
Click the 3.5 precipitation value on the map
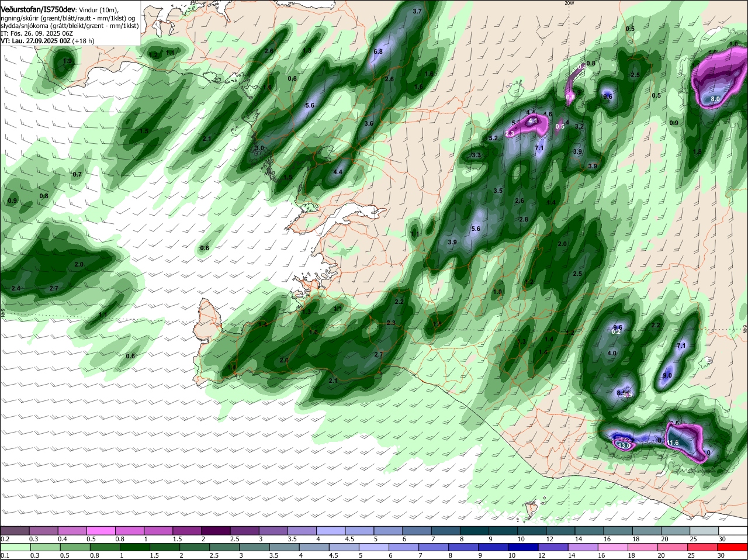498,191
